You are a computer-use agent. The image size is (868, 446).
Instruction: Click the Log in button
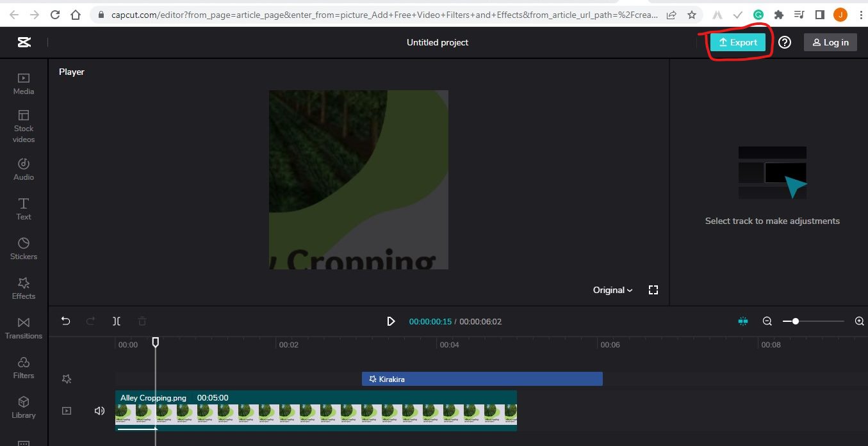click(x=830, y=42)
